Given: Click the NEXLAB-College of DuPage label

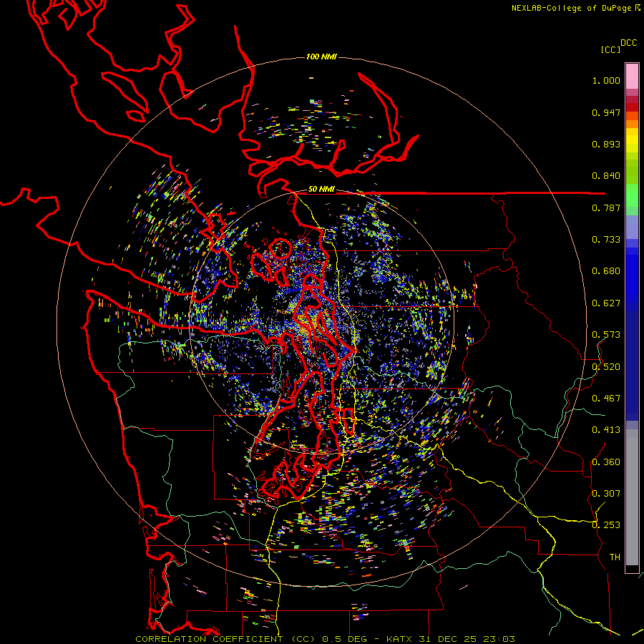Looking at the screenshot, I should point(571,8).
